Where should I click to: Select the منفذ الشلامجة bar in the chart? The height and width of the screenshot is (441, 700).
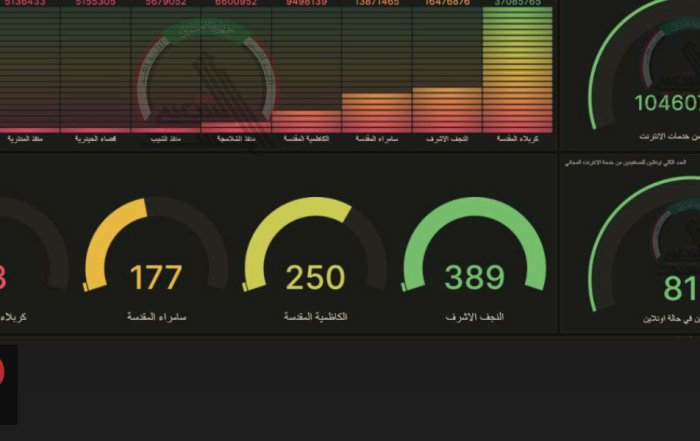coord(236,127)
